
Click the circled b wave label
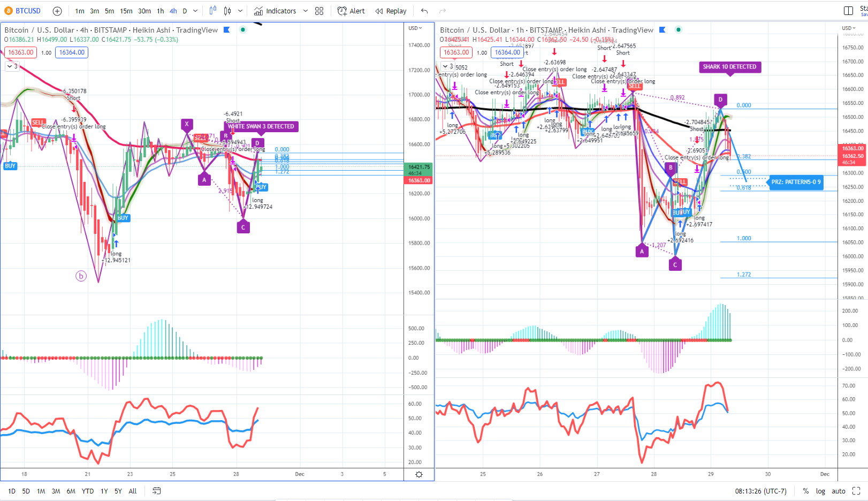81,276
